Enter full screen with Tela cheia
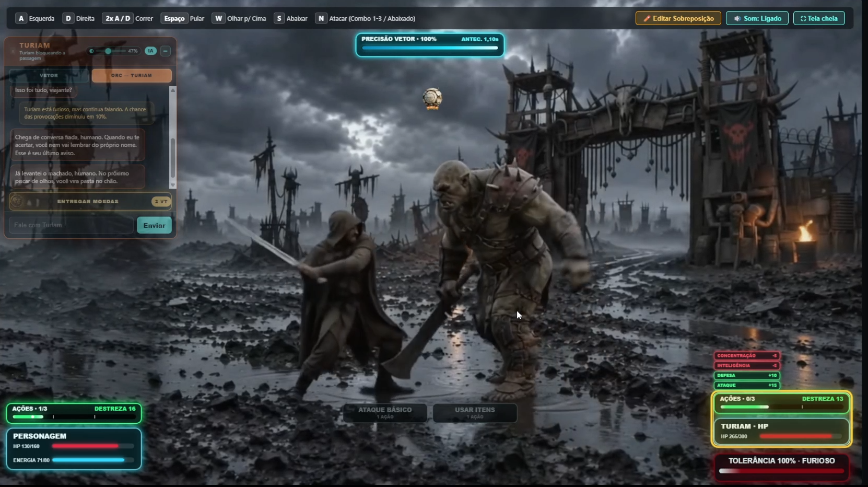 (x=818, y=18)
